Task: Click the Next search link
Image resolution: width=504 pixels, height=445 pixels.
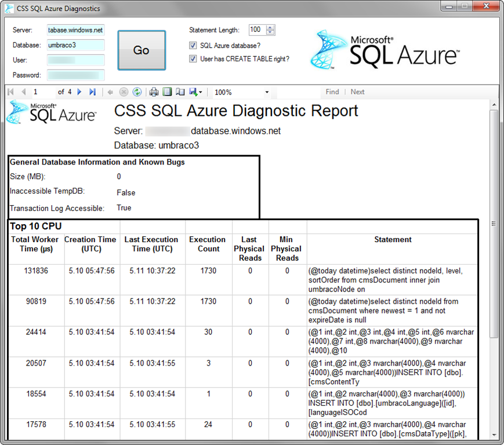Action: tap(357, 92)
